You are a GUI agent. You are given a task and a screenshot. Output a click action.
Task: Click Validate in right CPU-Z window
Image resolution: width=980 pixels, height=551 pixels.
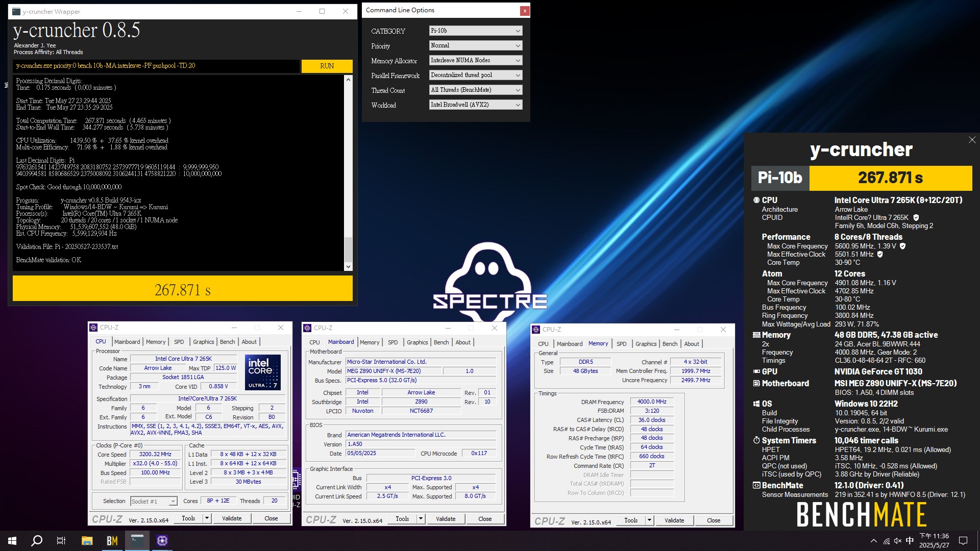pos(674,520)
